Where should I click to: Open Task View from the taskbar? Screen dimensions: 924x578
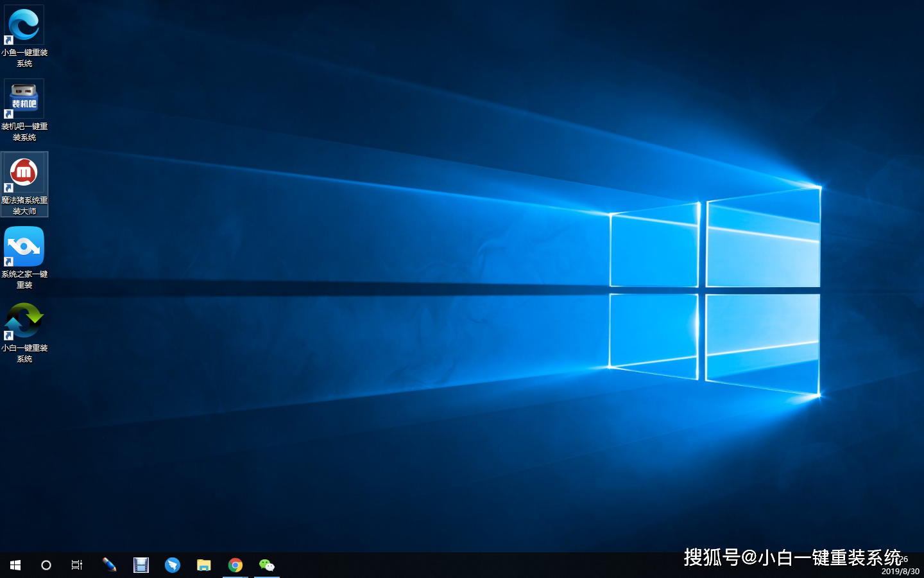pos(77,565)
